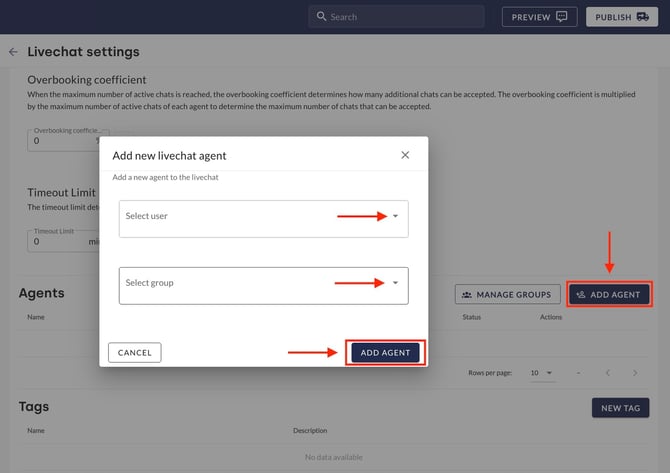Image resolution: width=670 pixels, height=473 pixels.
Task: Expand the Select user dropdown
Action: 395,217
